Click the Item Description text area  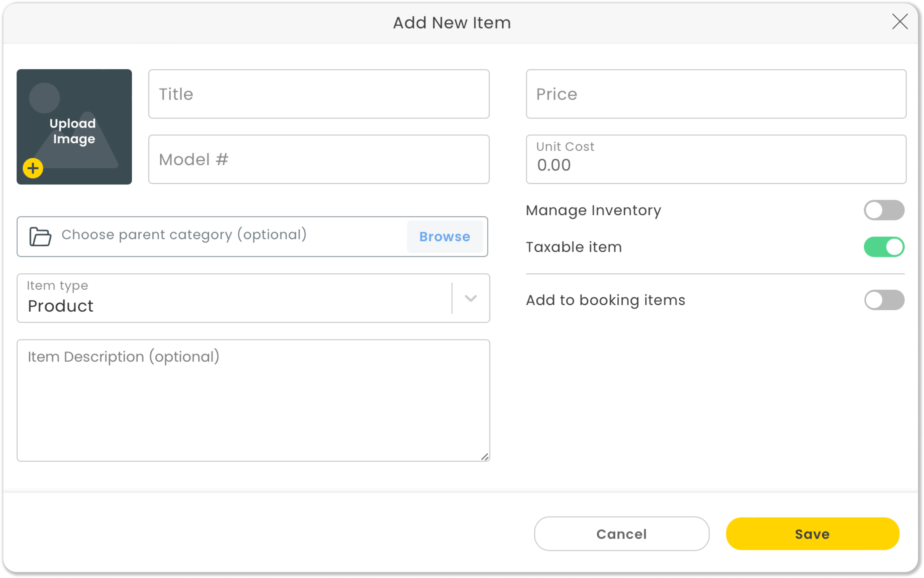pos(253,401)
